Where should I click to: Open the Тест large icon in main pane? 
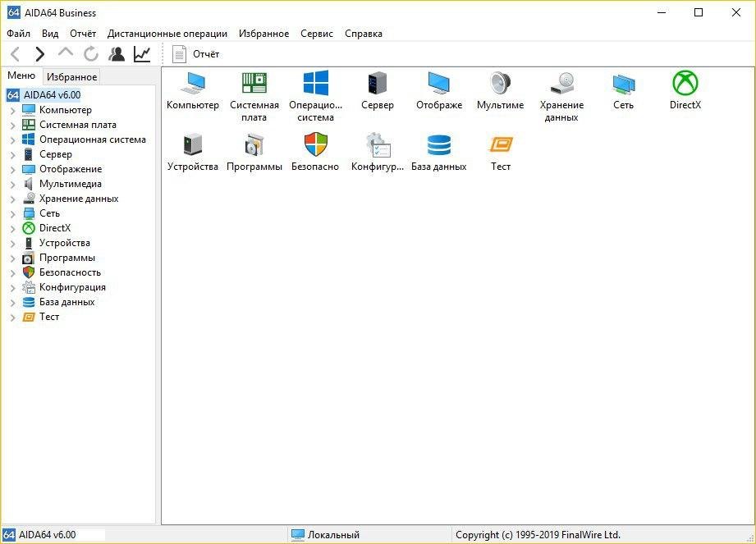501,144
